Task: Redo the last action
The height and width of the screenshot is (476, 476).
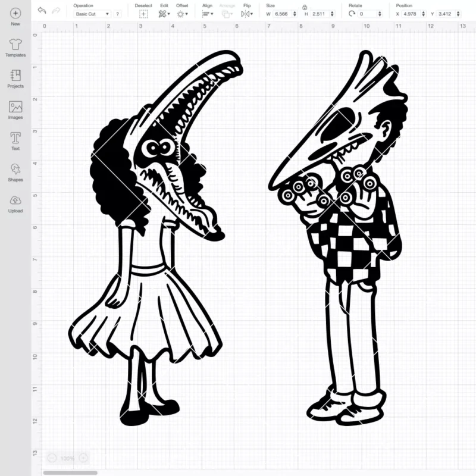Action: coord(56,11)
